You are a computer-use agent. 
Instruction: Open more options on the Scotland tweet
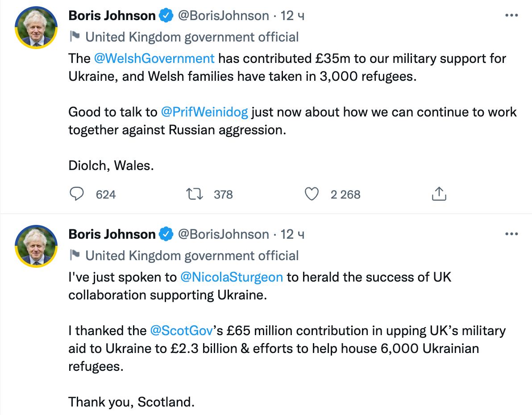coord(511,234)
